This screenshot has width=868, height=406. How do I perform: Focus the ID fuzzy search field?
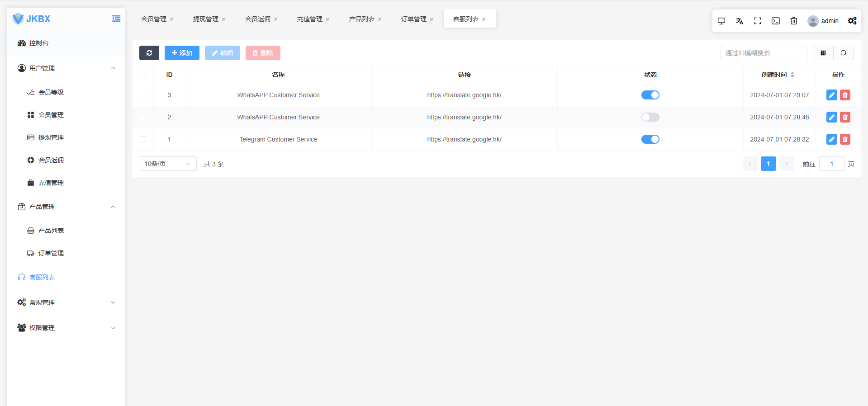pyautogui.click(x=764, y=53)
